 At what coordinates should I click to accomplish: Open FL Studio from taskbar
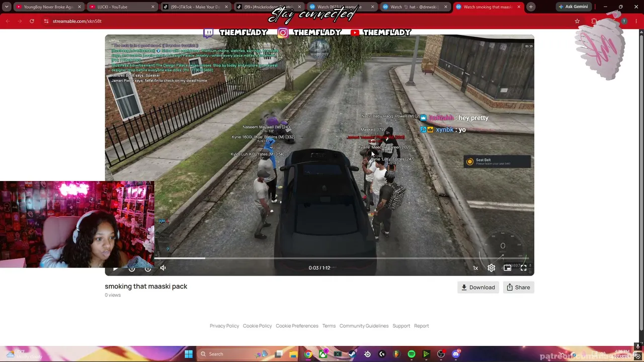396,354
